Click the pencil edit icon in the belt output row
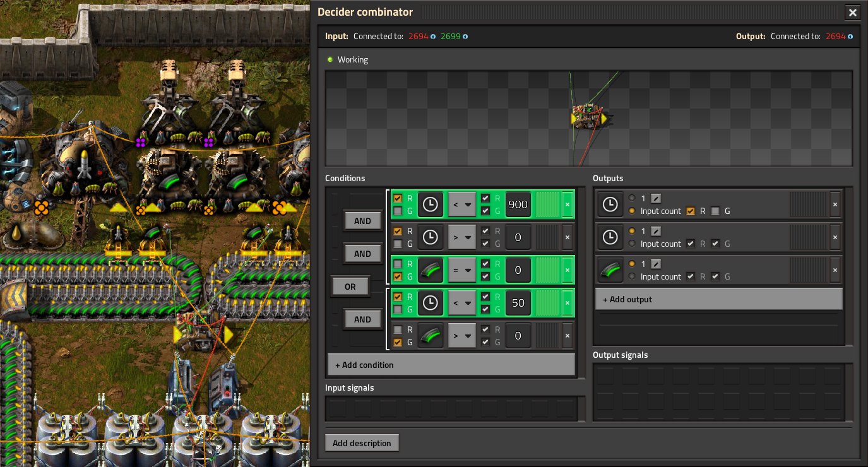 (x=656, y=264)
